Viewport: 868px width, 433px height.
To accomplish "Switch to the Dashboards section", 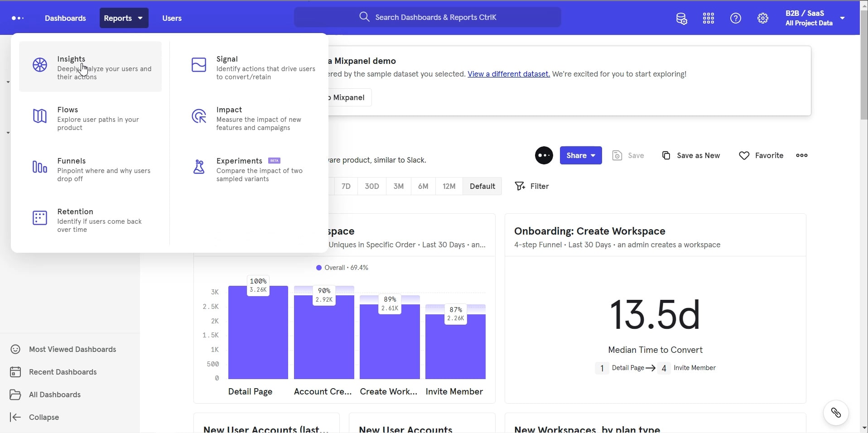I will pyautogui.click(x=65, y=18).
